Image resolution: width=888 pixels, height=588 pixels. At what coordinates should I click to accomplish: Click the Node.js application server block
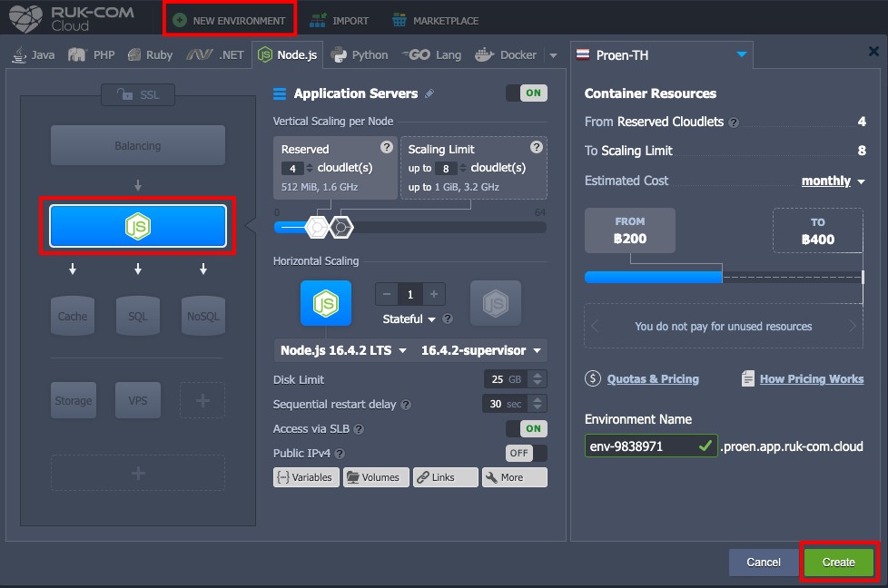pyautogui.click(x=138, y=226)
